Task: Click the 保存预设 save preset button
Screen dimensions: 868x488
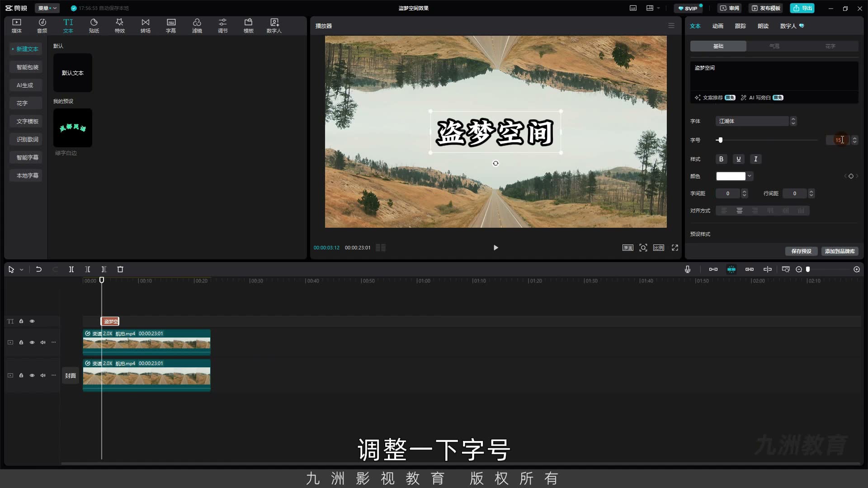Action: pos(802,251)
